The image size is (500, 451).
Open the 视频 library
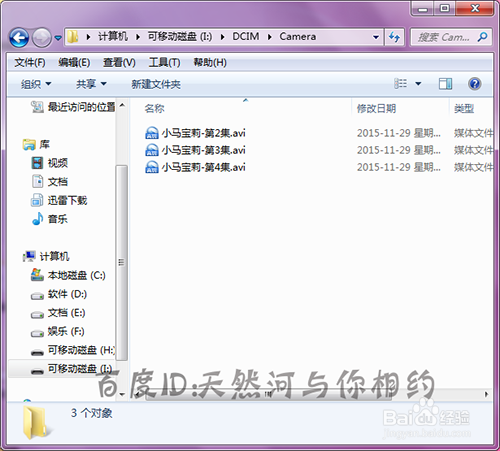click(x=58, y=163)
